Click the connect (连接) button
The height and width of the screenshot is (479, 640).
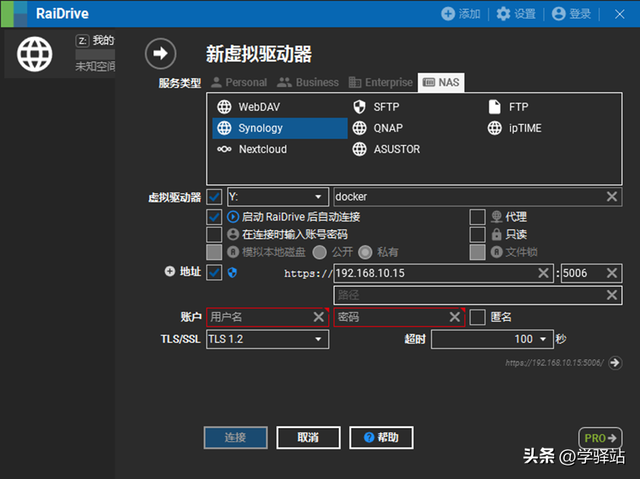click(x=236, y=437)
